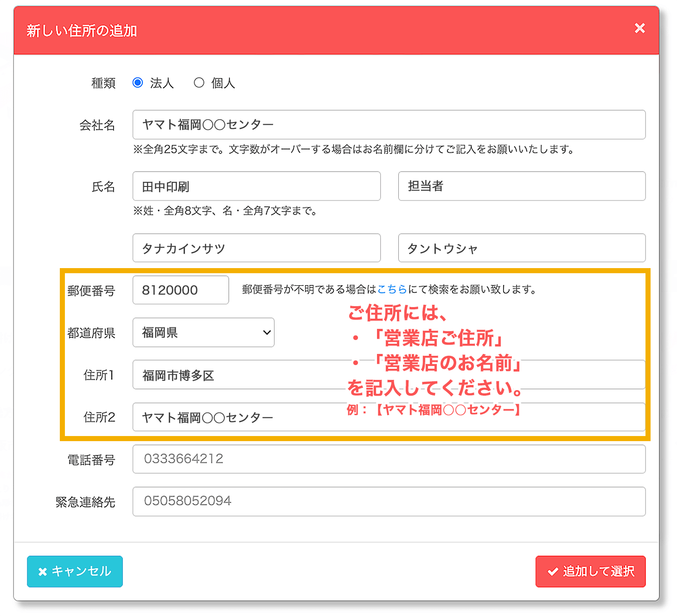Select the 法人 radio button

[138, 83]
